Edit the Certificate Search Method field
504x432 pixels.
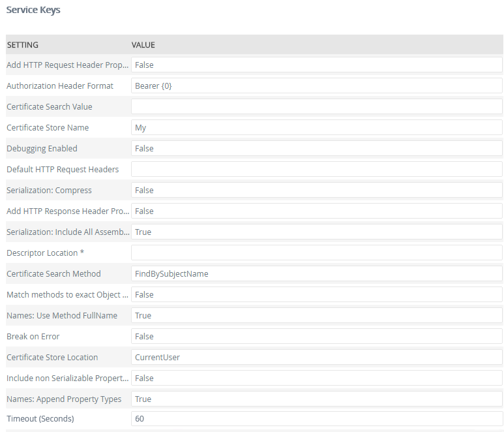[317, 273]
